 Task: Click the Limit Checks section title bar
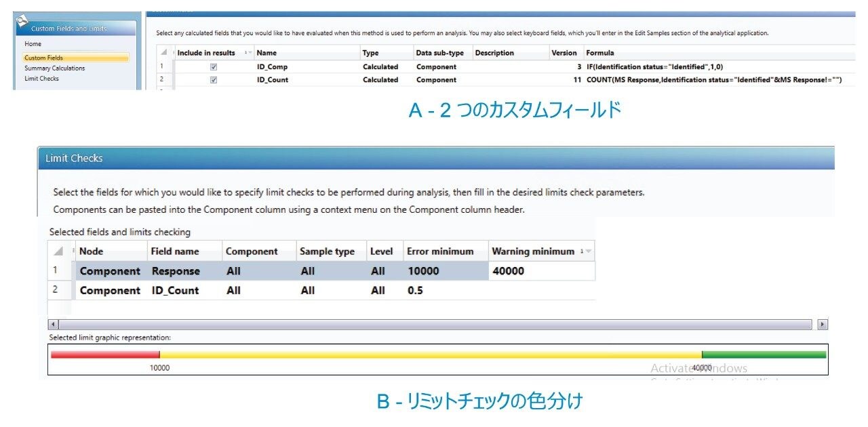tap(436, 158)
